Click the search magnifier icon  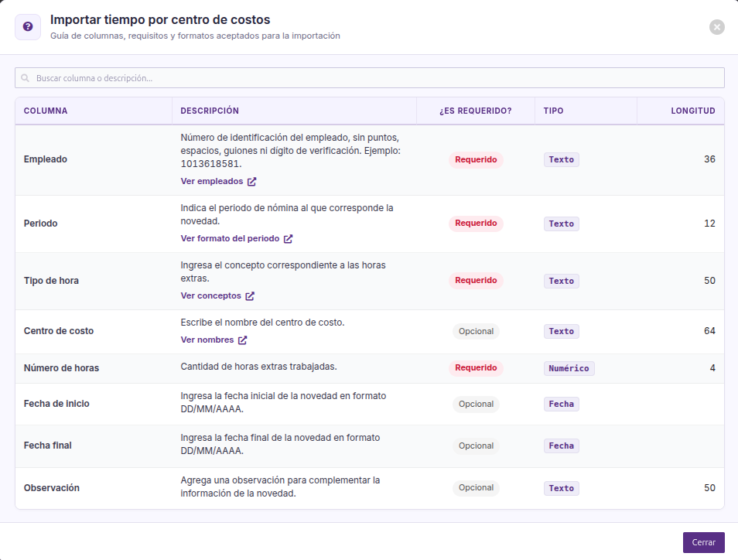point(26,78)
